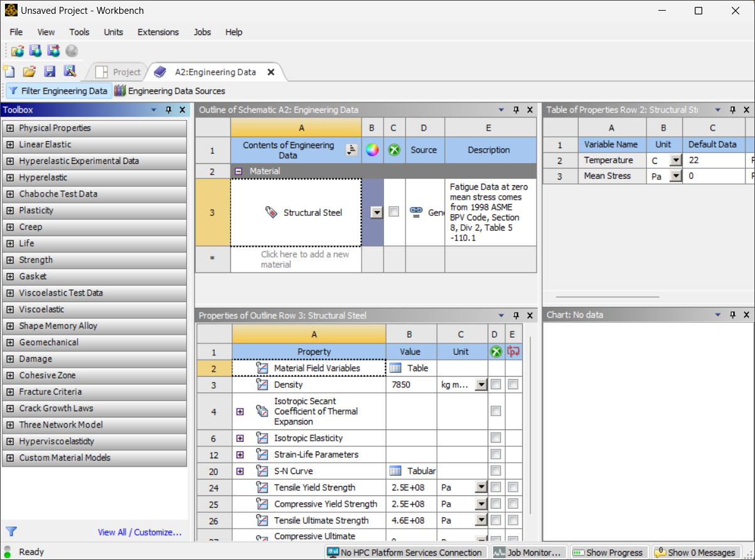Tick Compressive Yield Strength parameterize checkbox

coord(513,503)
